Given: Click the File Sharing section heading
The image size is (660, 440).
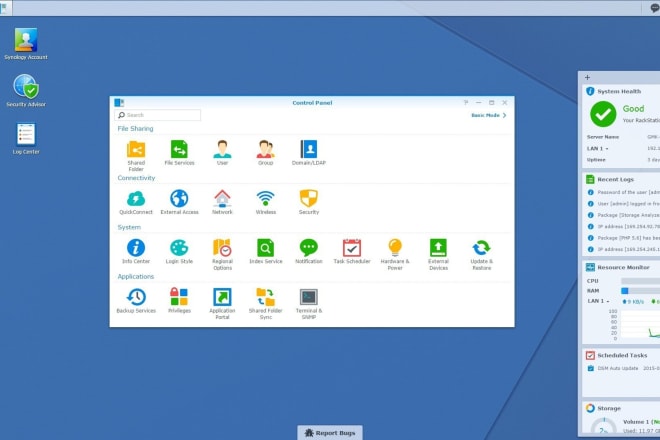Looking at the screenshot, I should click(x=135, y=129).
